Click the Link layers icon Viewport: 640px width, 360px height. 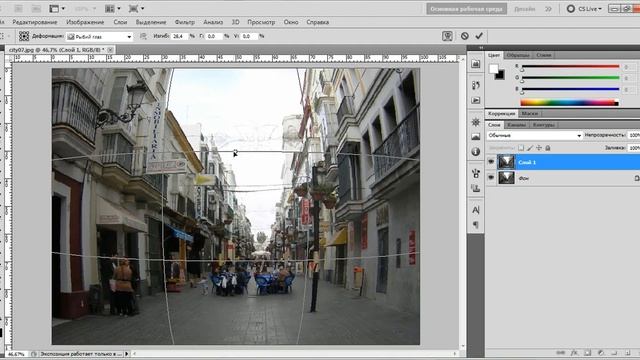pos(561,353)
